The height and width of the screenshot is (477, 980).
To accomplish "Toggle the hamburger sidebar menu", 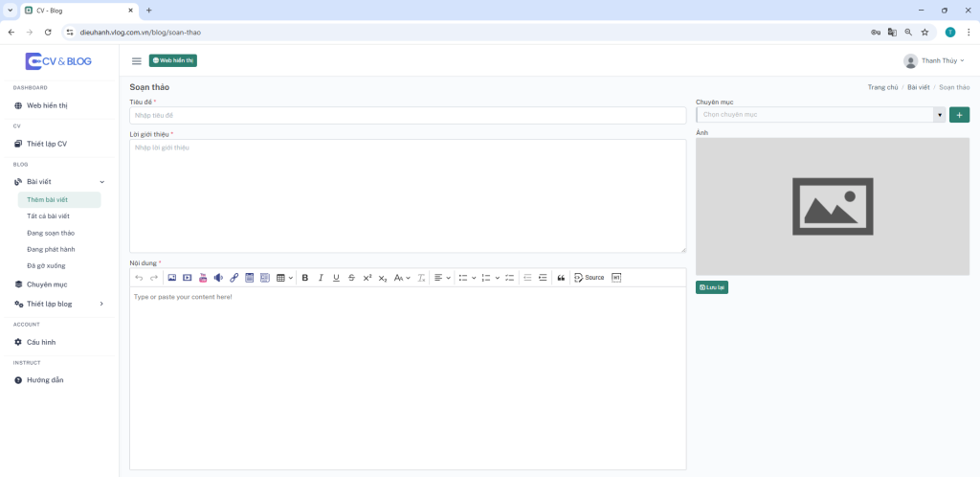I will point(136,60).
